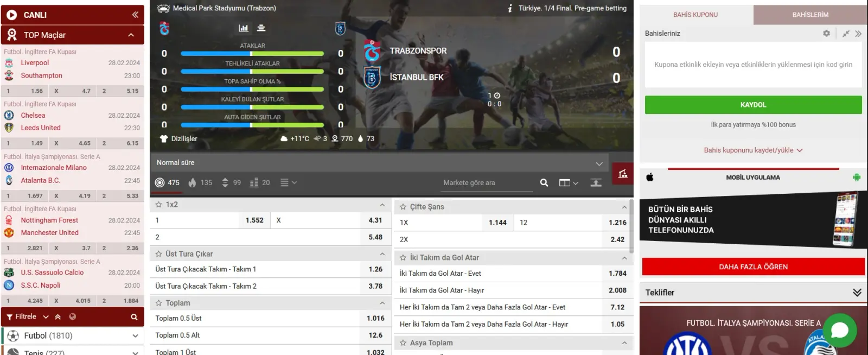Open bet slip settings gear
This screenshot has width=868, height=355.
coord(826,33)
